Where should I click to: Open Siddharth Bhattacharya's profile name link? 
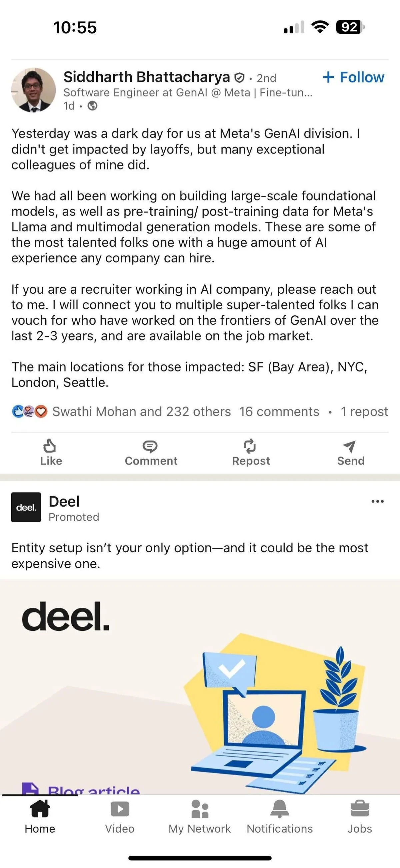pos(146,77)
